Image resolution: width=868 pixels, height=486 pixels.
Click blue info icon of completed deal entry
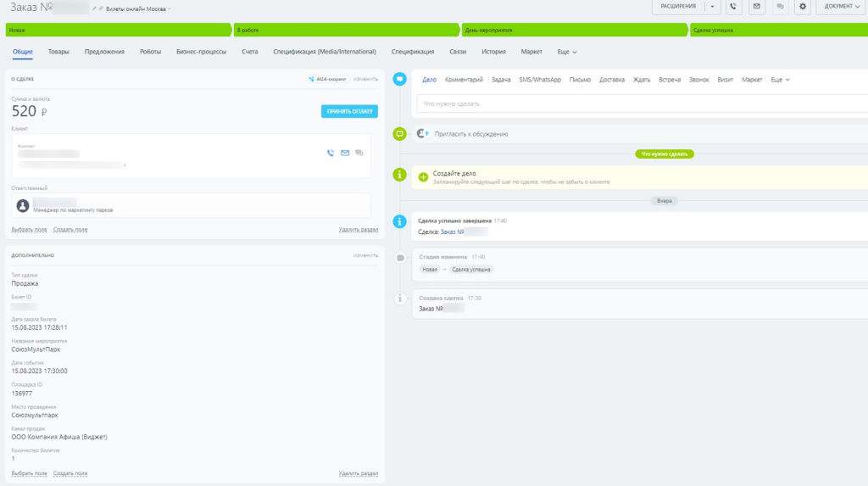400,221
